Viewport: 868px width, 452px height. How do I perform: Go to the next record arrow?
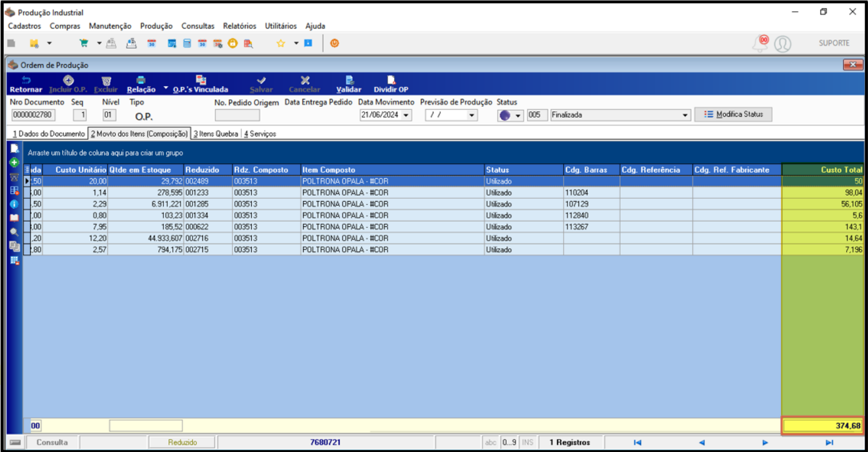(x=765, y=443)
